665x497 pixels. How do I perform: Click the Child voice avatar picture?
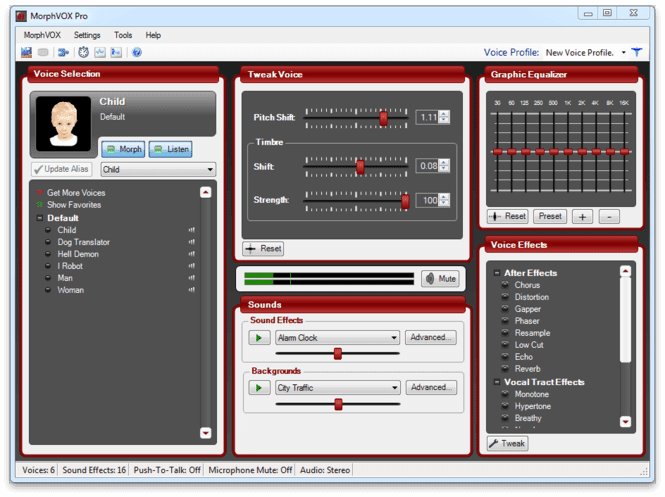[x=64, y=124]
